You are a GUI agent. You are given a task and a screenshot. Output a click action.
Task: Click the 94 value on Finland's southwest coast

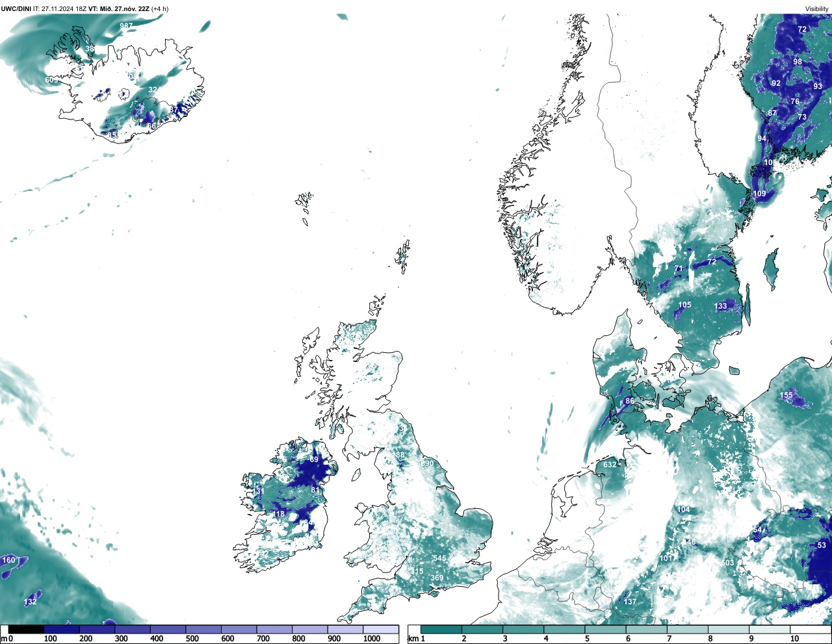762,138
